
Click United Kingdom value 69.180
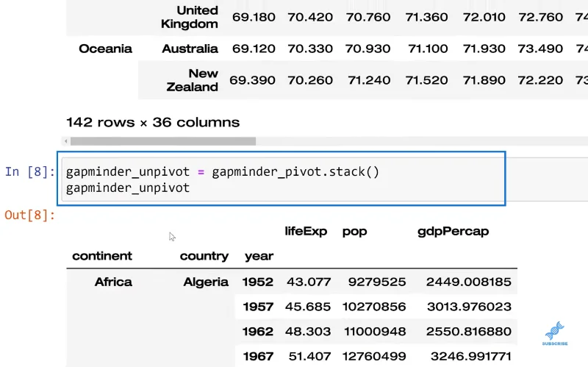click(254, 17)
